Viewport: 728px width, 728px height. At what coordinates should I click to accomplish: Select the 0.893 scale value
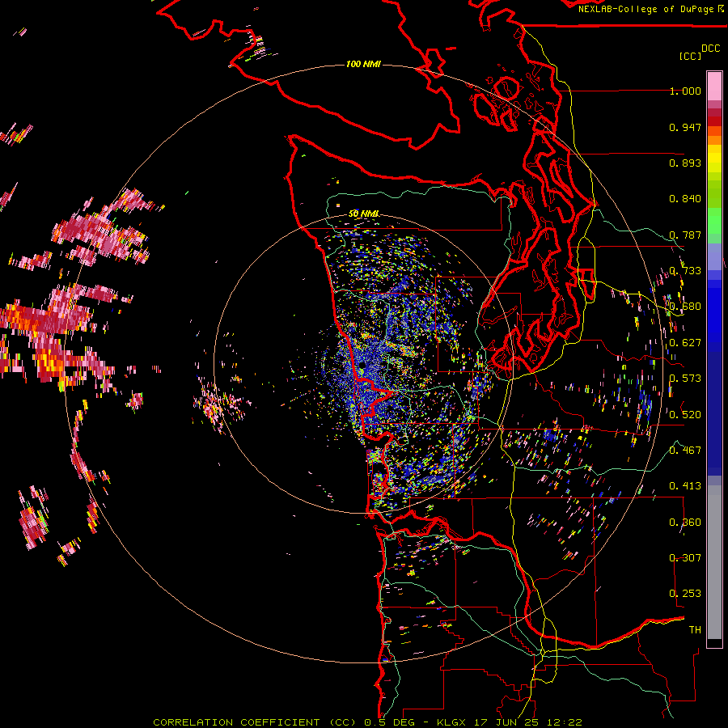[685, 163]
